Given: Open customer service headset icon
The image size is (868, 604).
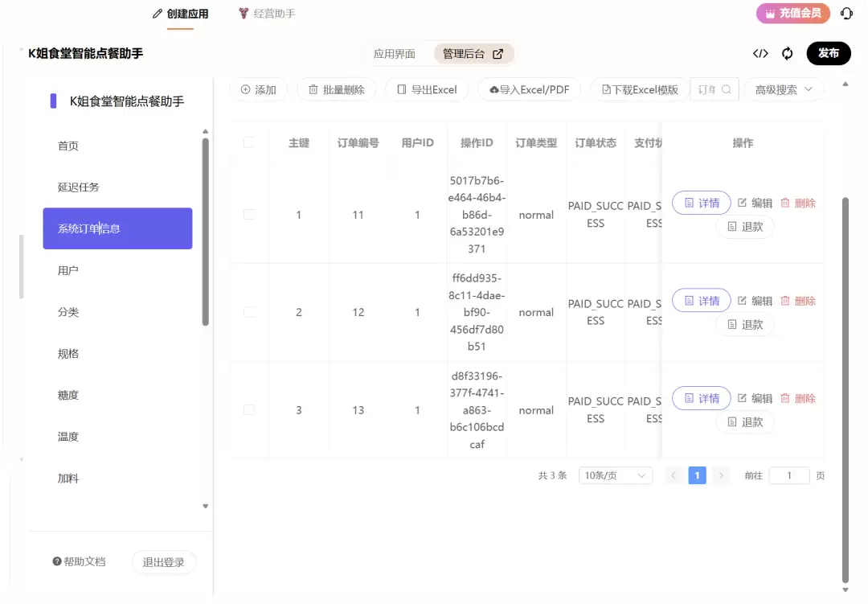Looking at the screenshot, I should coord(846,14).
